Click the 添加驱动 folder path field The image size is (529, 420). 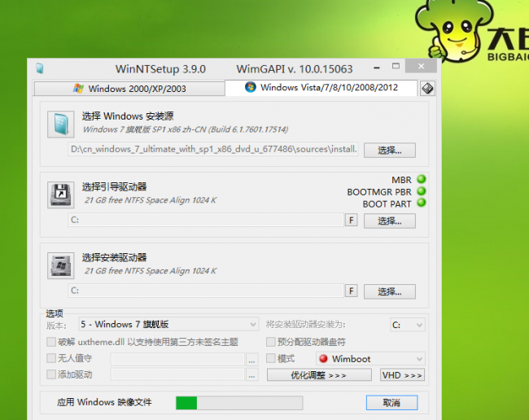tap(177, 374)
